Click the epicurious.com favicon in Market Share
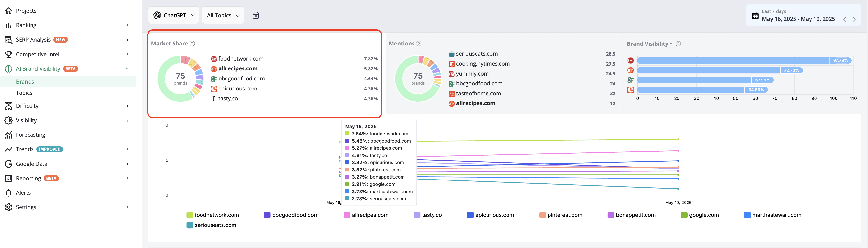 (214, 89)
